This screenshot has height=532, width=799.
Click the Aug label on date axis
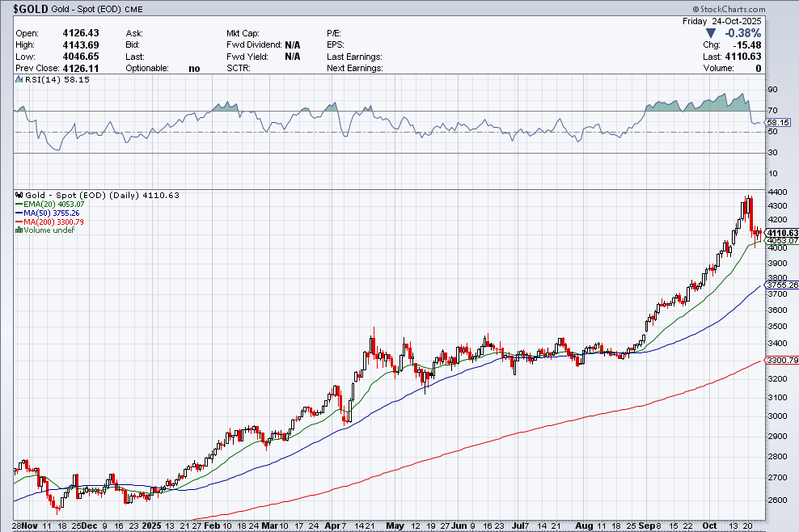click(x=584, y=526)
